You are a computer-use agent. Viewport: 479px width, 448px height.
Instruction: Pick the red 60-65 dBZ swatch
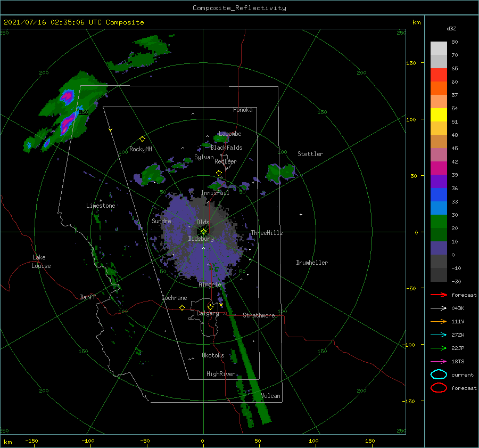(439, 75)
